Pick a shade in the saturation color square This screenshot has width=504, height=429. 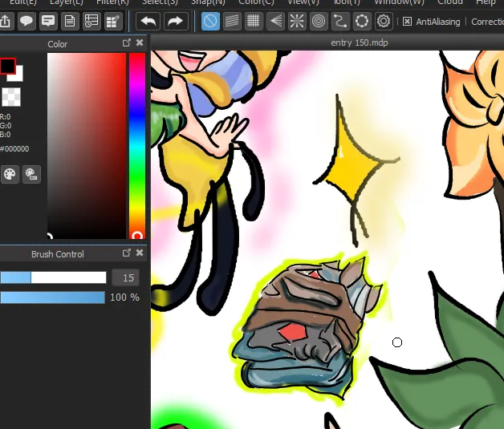[x=87, y=146]
